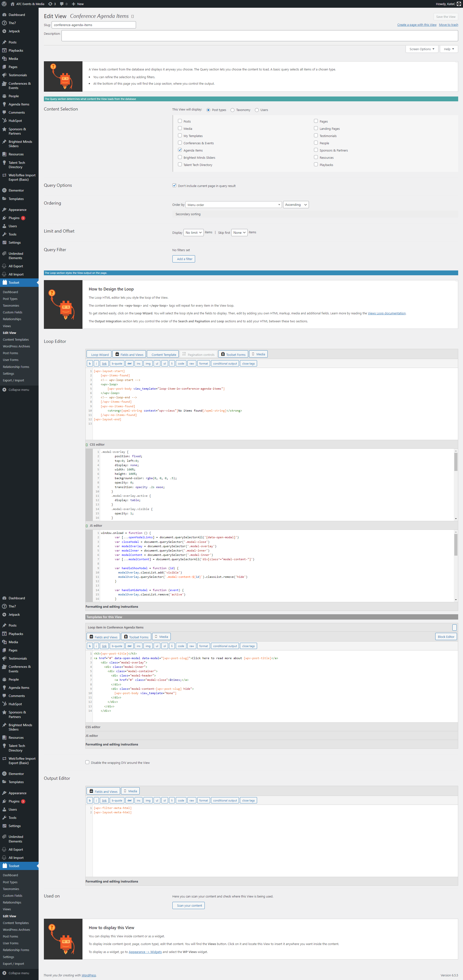Open Media in the Loop Editor toolbar
463x980 pixels.
tap(259, 354)
